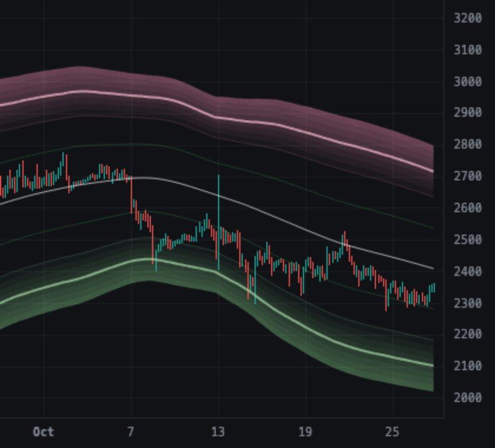Click the 3100 price axis label
The image size is (495, 448).
click(x=467, y=50)
